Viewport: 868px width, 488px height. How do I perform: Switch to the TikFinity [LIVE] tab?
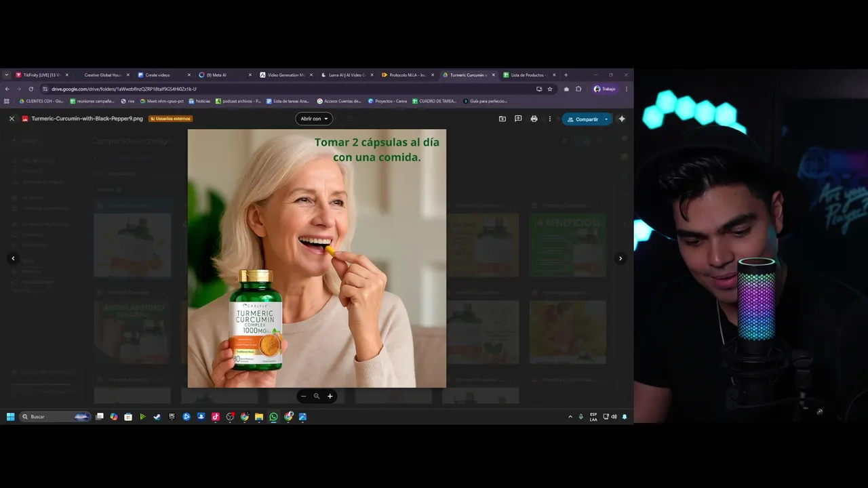(42, 75)
